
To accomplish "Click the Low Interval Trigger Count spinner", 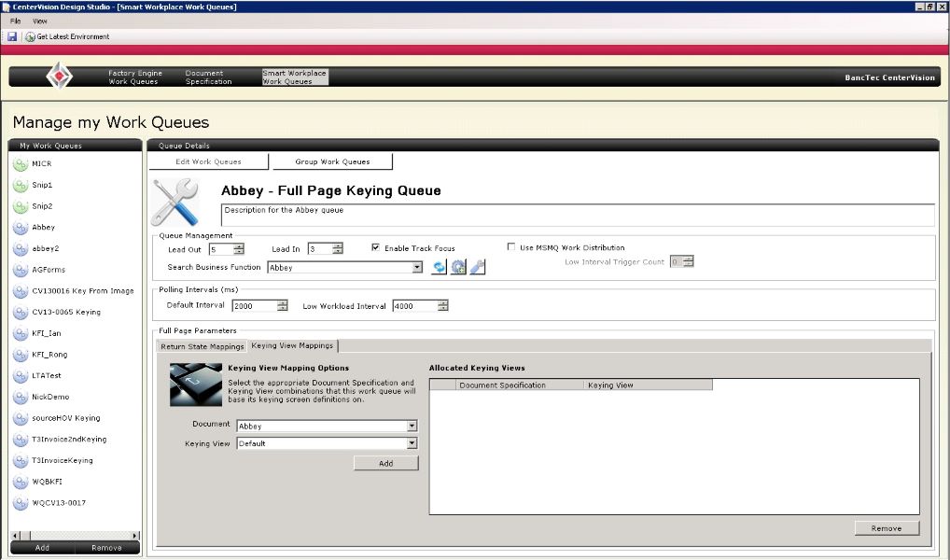I will 688,261.
